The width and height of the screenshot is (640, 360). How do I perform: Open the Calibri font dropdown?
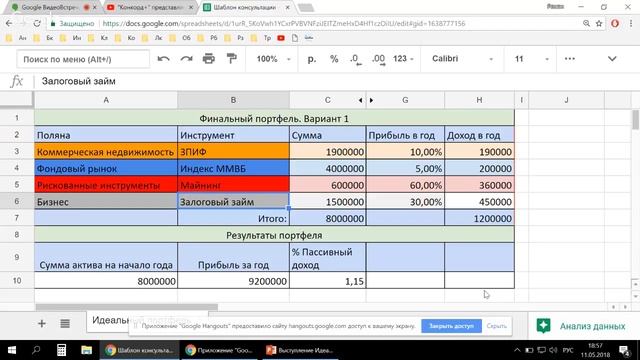pyautogui.click(x=462, y=59)
